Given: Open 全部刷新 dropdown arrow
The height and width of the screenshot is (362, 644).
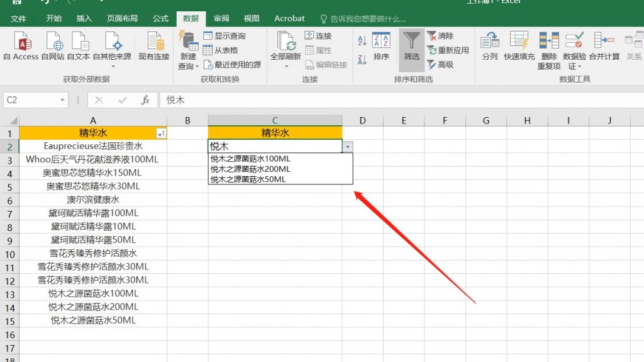Looking at the screenshot, I should pyautogui.click(x=286, y=66).
